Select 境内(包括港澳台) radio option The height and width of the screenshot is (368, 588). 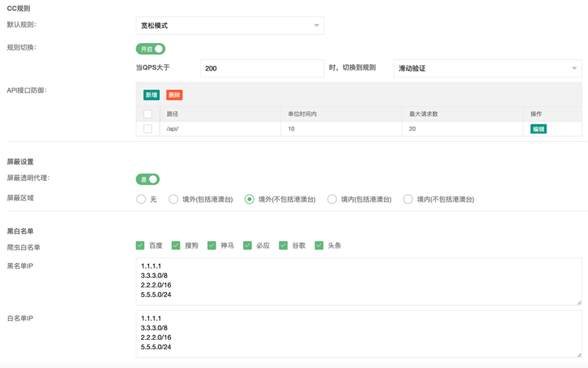click(x=332, y=199)
